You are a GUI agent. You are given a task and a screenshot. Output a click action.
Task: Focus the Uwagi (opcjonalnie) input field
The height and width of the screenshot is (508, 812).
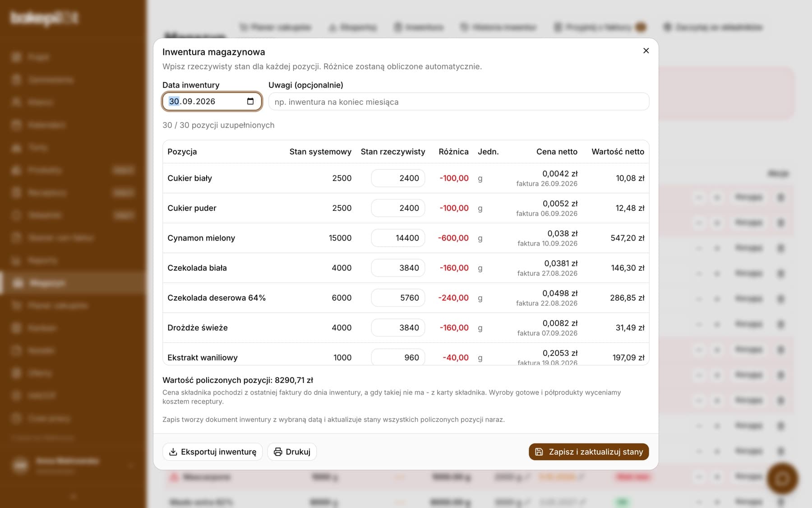pyautogui.click(x=459, y=102)
